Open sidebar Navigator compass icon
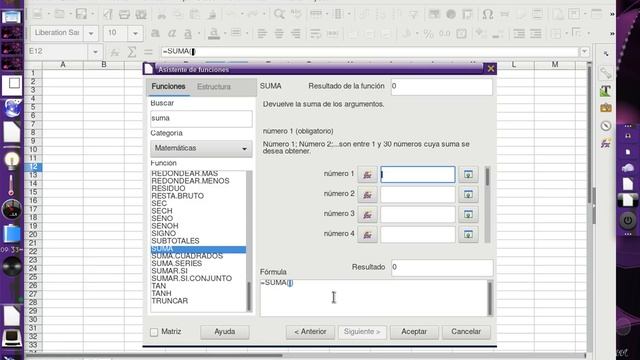This screenshot has height=360, width=640. tap(605, 126)
